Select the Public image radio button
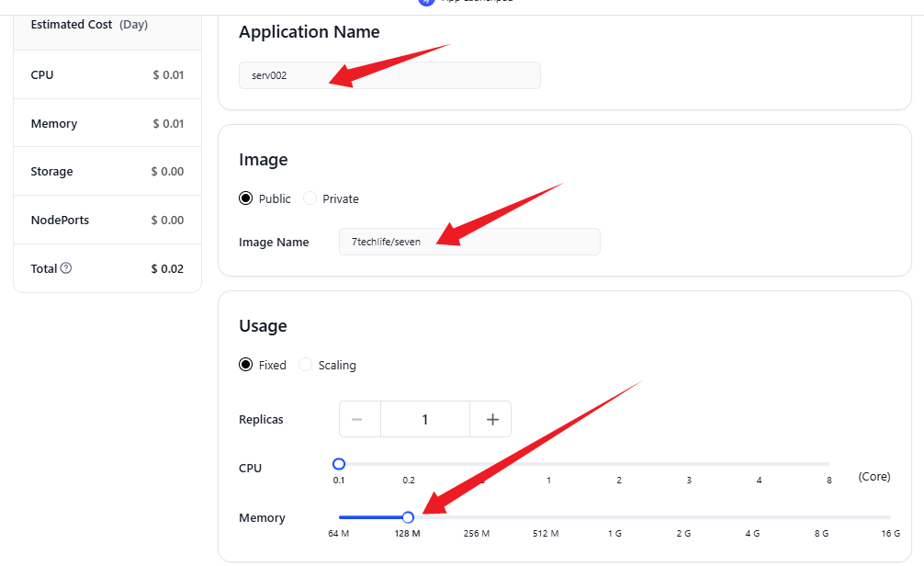This screenshot has height=566, width=924. click(x=246, y=198)
